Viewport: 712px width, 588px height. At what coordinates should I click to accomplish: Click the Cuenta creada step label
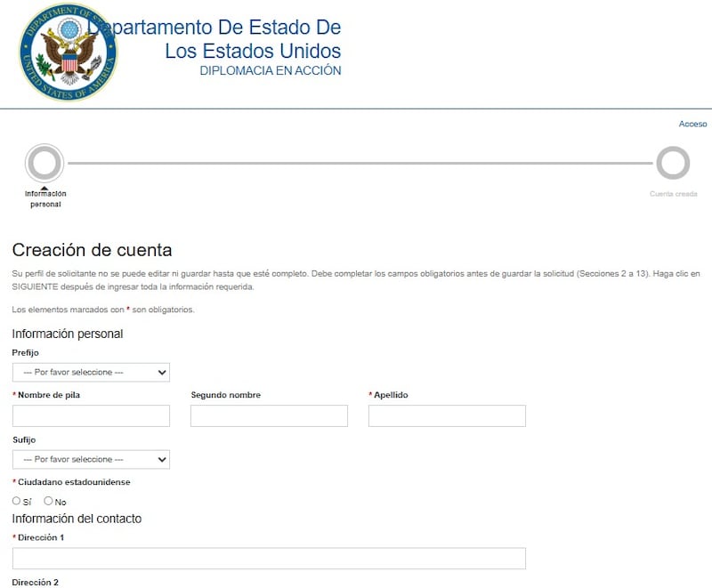673,194
